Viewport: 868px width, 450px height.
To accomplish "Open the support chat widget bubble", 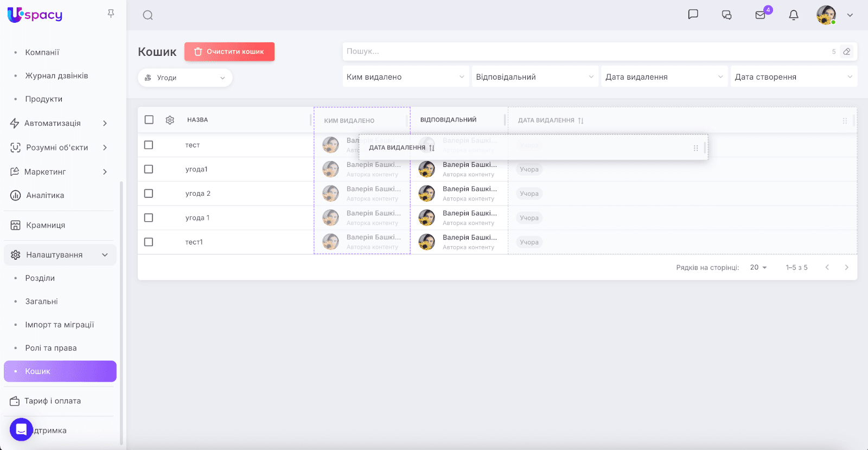I will (x=21, y=429).
